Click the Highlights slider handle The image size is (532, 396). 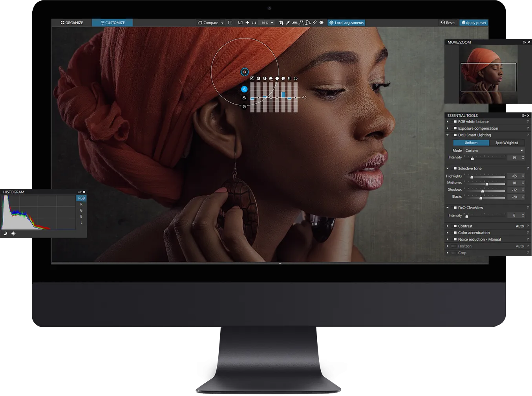(x=472, y=177)
